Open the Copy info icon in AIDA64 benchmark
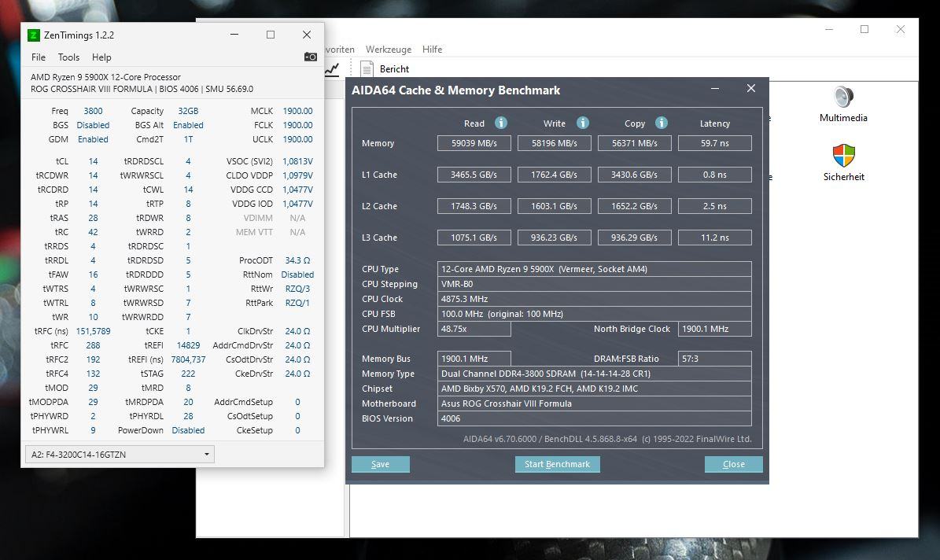The width and height of the screenshot is (940, 560). click(662, 123)
